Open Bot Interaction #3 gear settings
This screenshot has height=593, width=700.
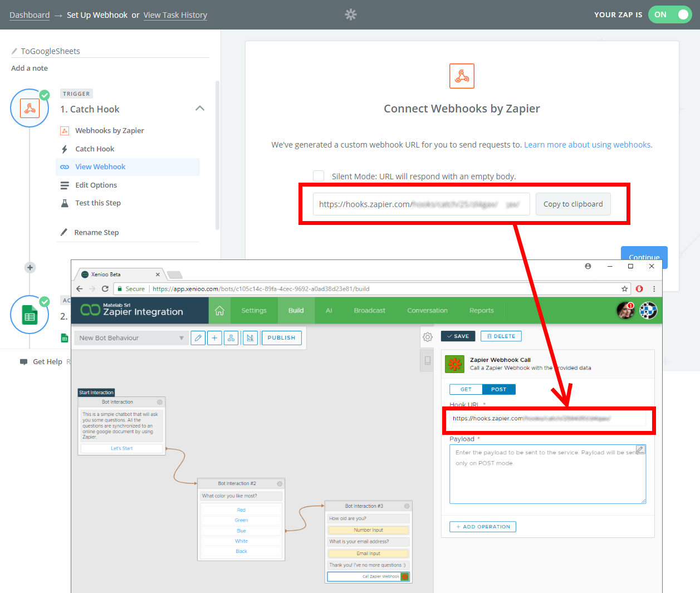click(407, 506)
